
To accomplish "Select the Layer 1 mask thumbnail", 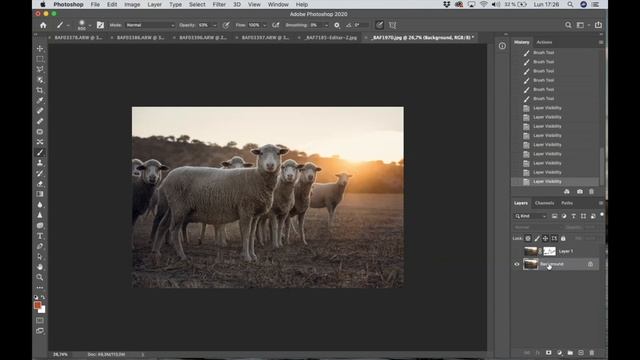I will 549,251.
